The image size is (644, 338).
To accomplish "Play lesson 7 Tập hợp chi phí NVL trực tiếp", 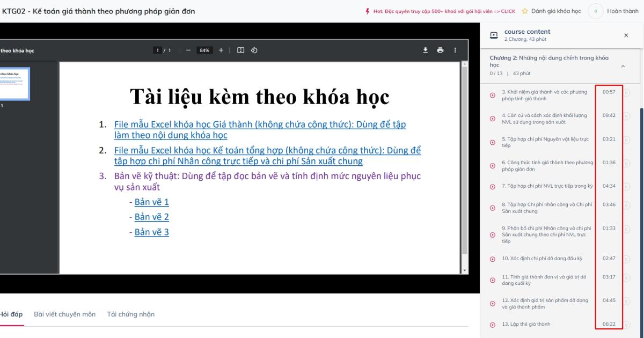I will click(493, 186).
